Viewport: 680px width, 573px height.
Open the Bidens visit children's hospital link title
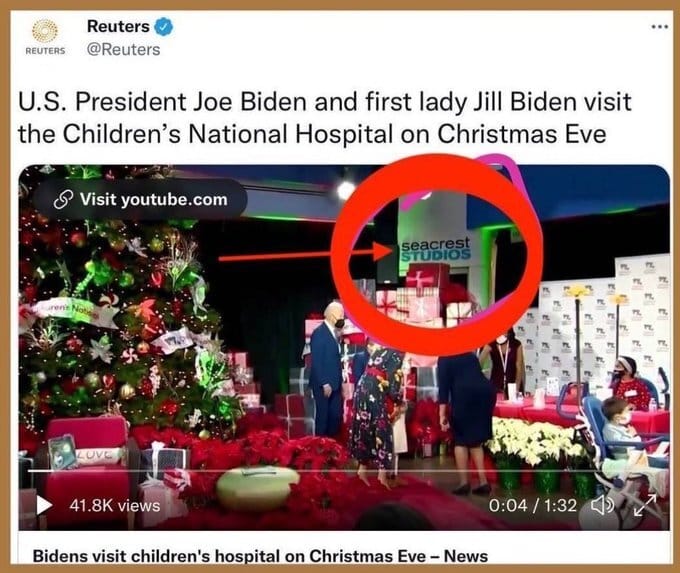[260, 556]
